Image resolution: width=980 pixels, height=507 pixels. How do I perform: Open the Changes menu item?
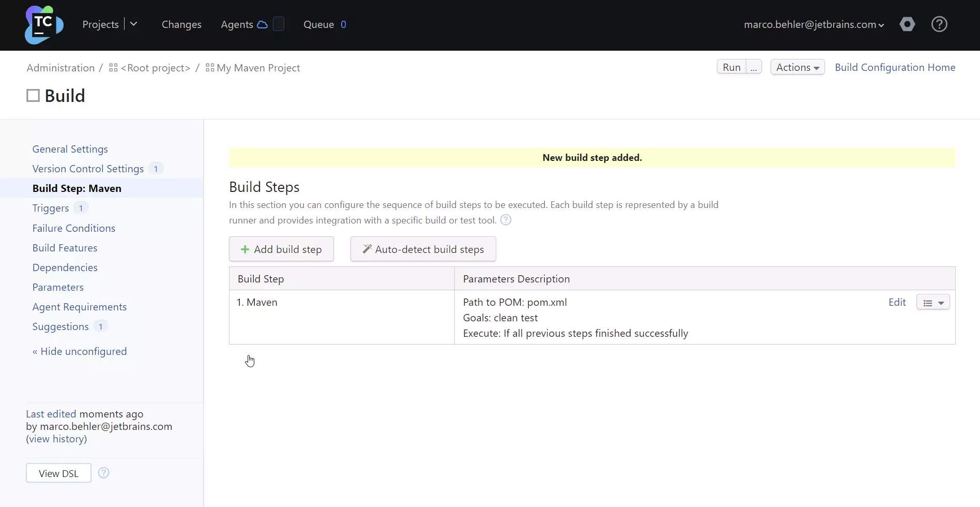click(181, 24)
